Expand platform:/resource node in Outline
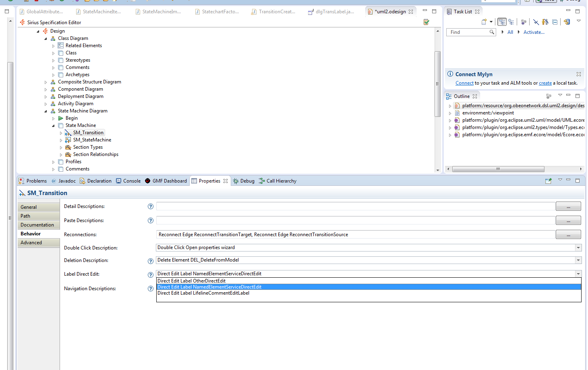588x370 pixels. (x=450, y=106)
